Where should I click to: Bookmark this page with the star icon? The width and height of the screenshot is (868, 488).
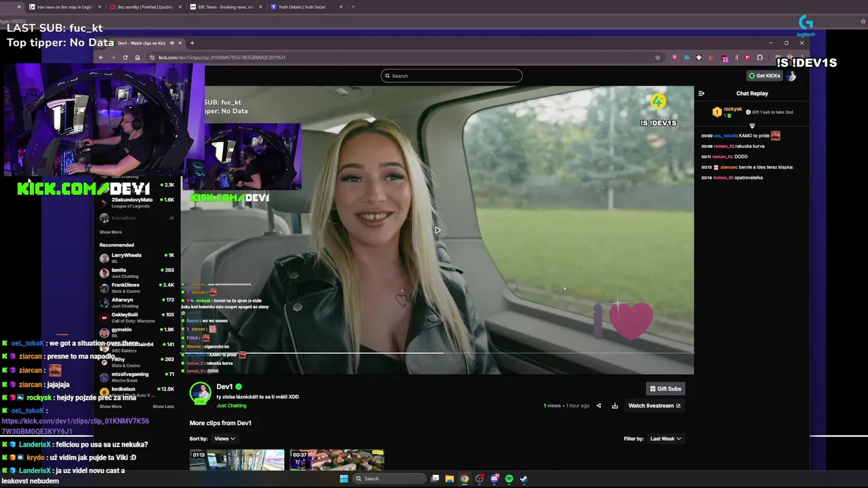(657, 58)
